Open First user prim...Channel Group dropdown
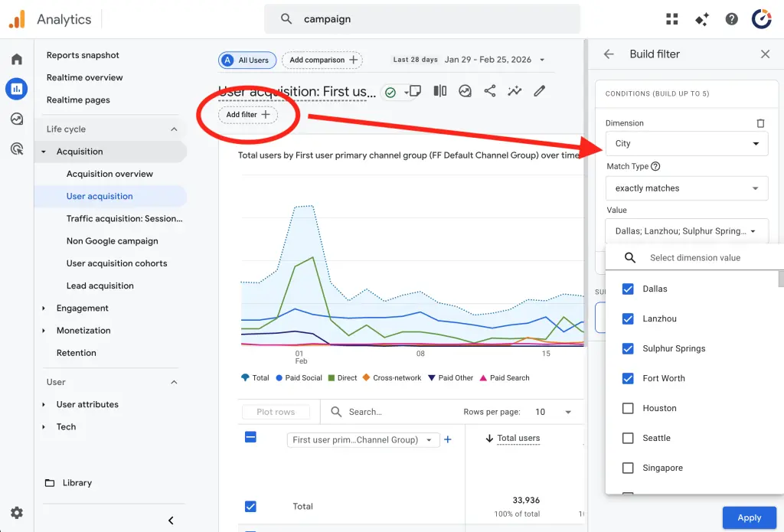 tap(363, 440)
